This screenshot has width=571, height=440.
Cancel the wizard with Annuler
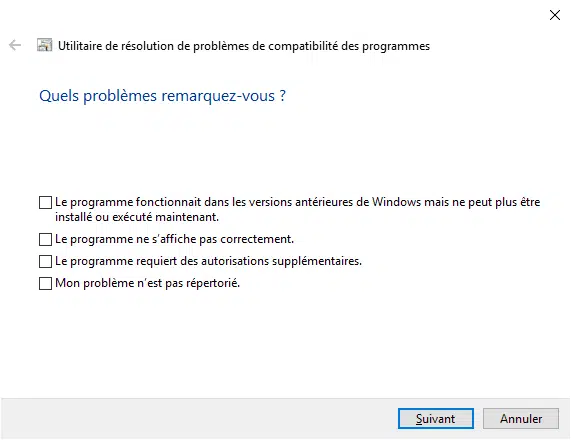click(x=521, y=419)
